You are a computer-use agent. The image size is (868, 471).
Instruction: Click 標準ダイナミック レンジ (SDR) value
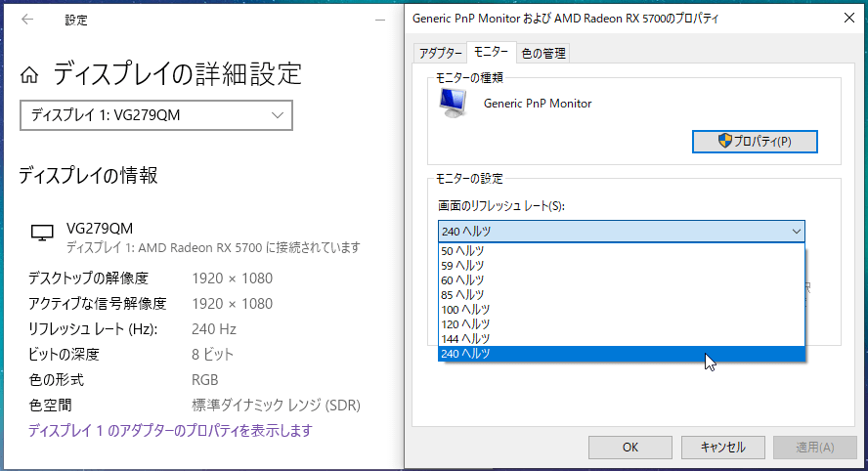click(276, 406)
